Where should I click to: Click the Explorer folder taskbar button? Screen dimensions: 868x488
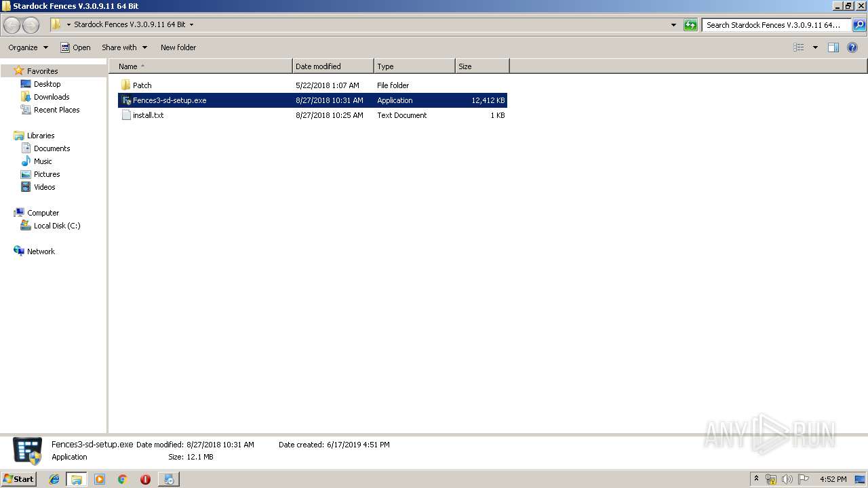click(77, 479)
